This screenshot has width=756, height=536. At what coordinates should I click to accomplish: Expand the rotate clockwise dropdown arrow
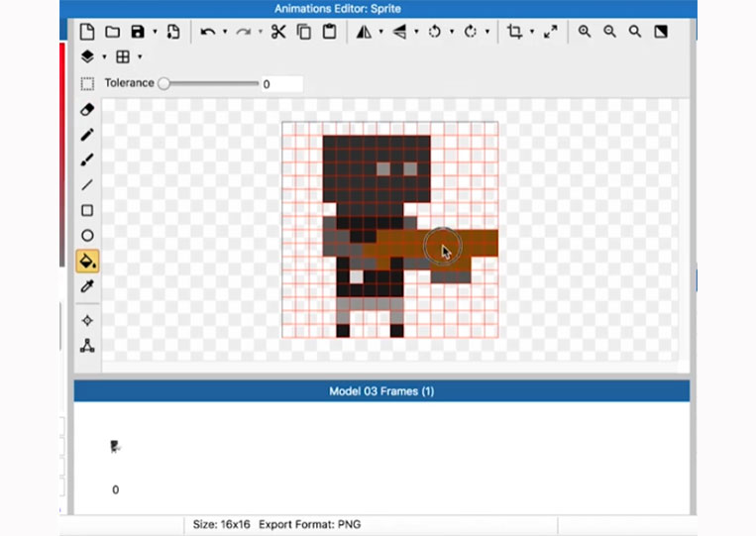coord(487,32)
